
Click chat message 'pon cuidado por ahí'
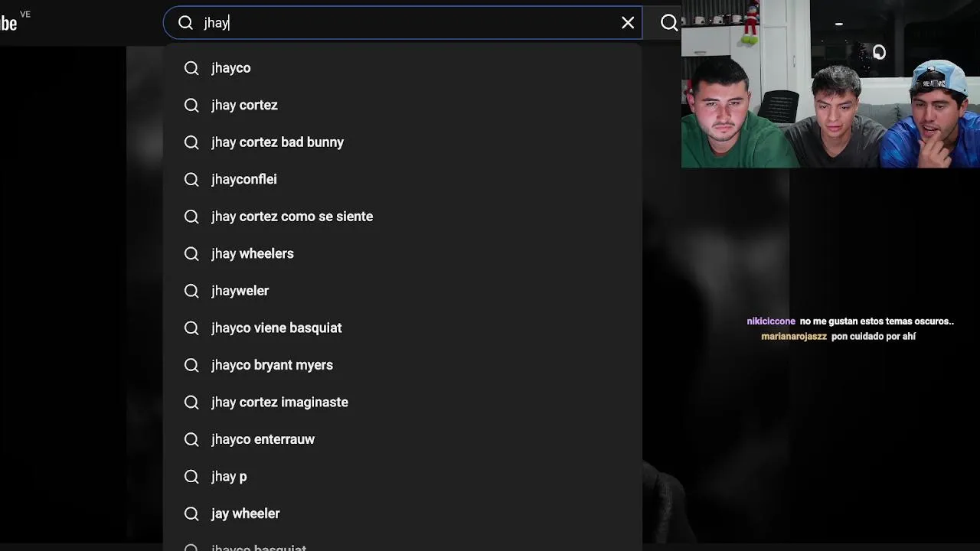[x=874, y=336]
